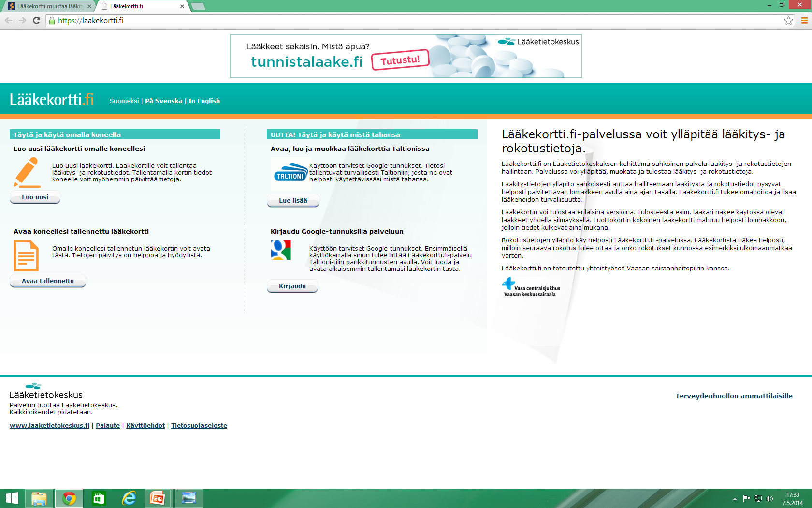812x508 pixels.
Task: Click the Action Center flag icon
Action: coord(747,499)
